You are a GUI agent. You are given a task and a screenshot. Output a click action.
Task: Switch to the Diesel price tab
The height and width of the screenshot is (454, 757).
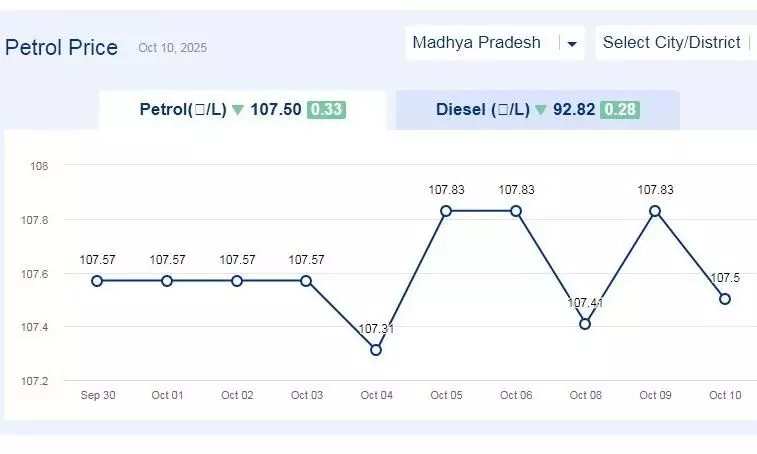pos(537,110)
